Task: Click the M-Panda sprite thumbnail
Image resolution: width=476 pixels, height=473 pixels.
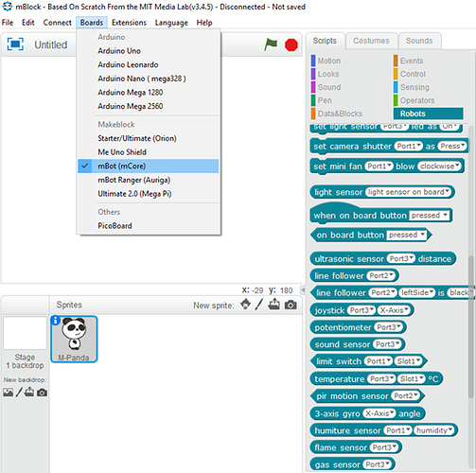Action: coord(74,339)
